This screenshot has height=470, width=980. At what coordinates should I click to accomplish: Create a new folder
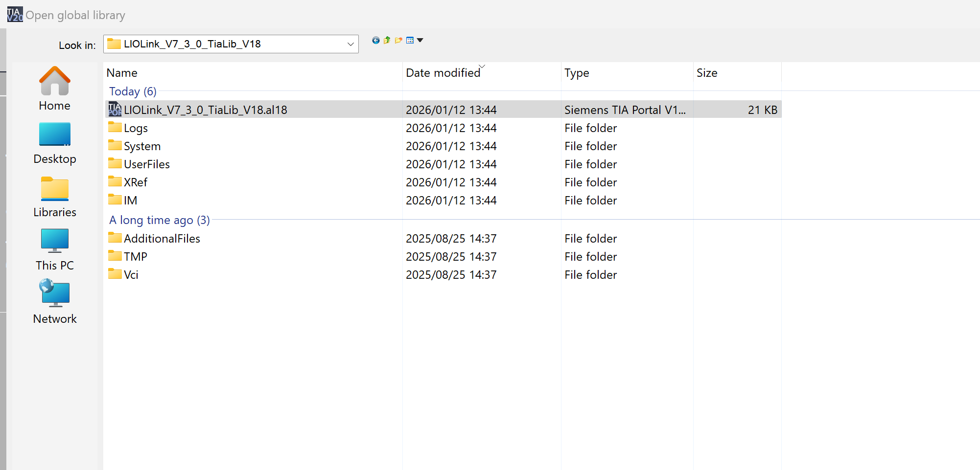pos(398,41)
